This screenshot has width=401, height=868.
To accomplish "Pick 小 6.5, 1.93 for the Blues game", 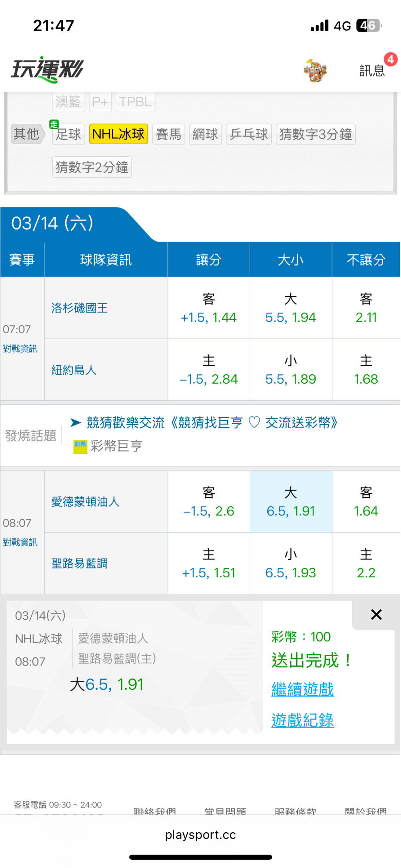I will coord(291,563).
